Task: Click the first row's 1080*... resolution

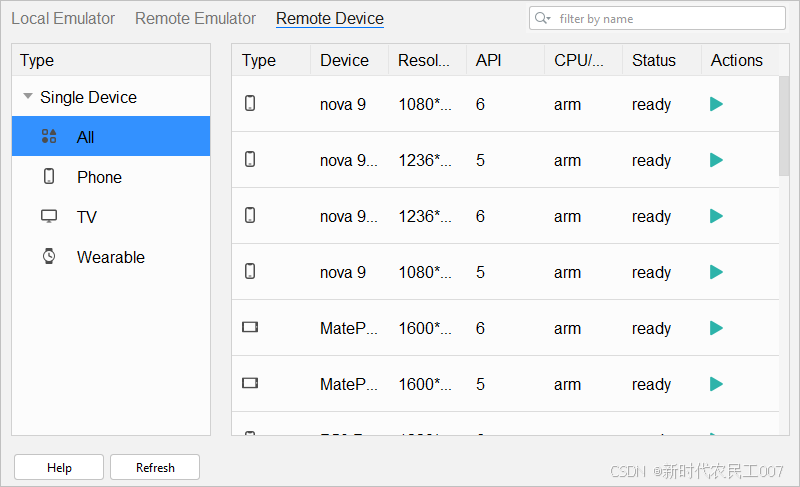Action: click(x=424, y=104)
